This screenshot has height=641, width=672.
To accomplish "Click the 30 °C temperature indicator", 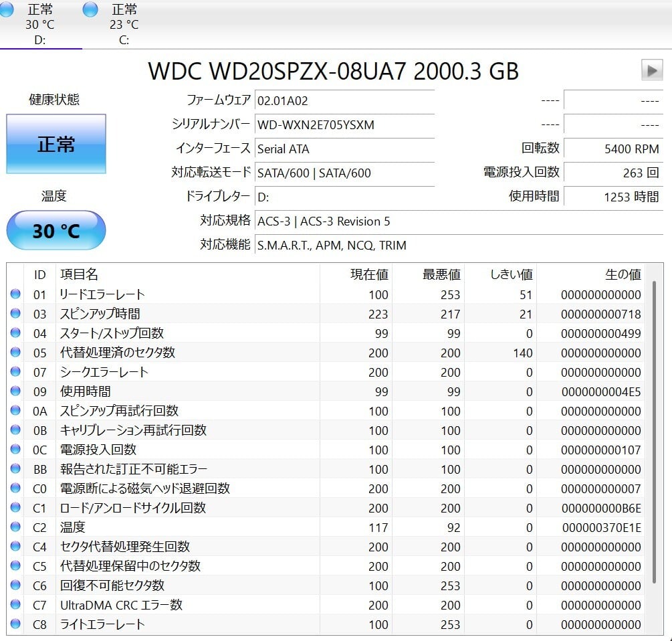I will pos(56,231).
